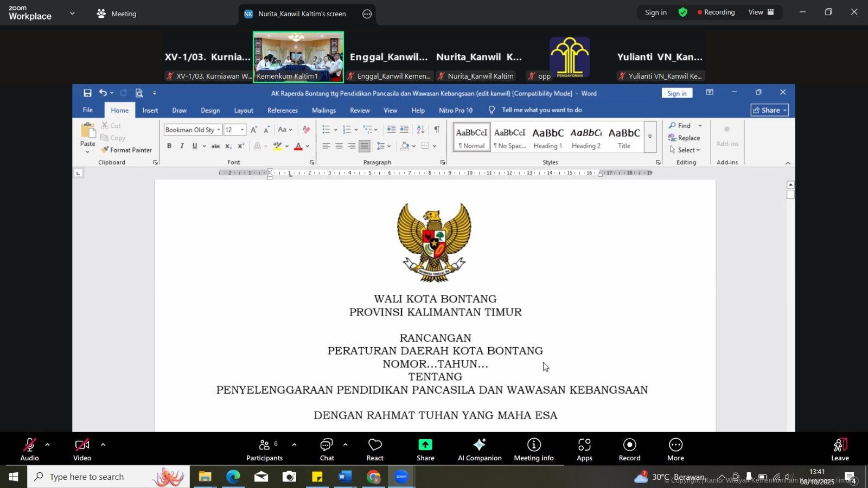
Task: Open the Bookman Old Style font dropdown
Action: (219, 130)
